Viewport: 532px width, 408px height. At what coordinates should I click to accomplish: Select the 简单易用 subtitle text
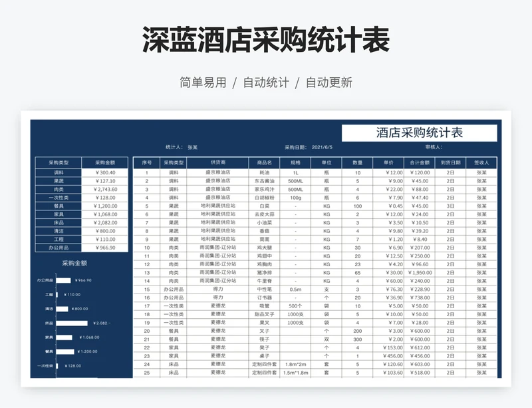coord(203,83)
